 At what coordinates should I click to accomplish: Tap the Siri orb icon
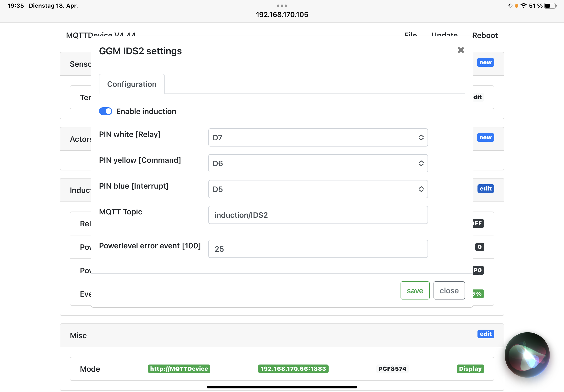527,355
